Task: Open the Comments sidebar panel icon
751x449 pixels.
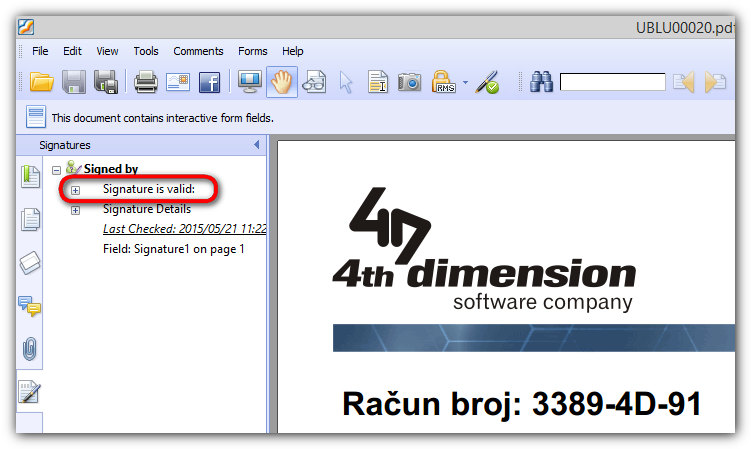Action: coord(30,306)
